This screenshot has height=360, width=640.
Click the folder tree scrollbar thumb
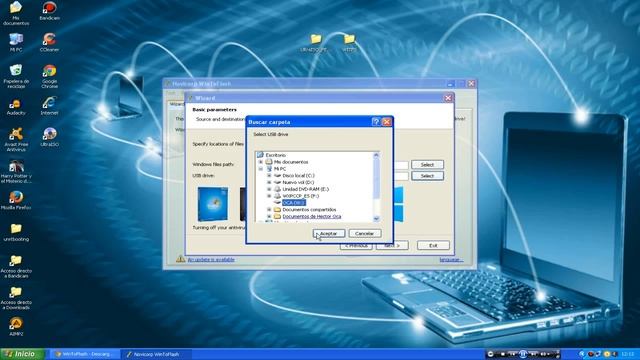[376, 179]
